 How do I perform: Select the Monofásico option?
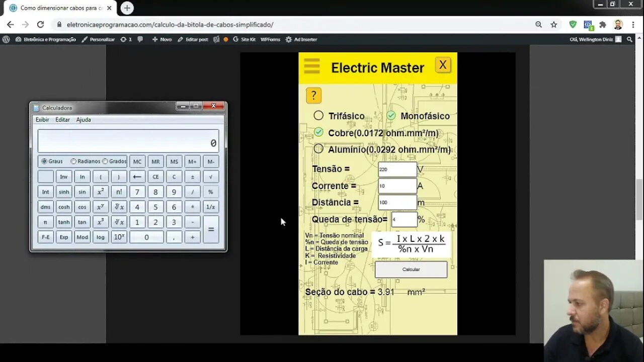pos(391,116)
